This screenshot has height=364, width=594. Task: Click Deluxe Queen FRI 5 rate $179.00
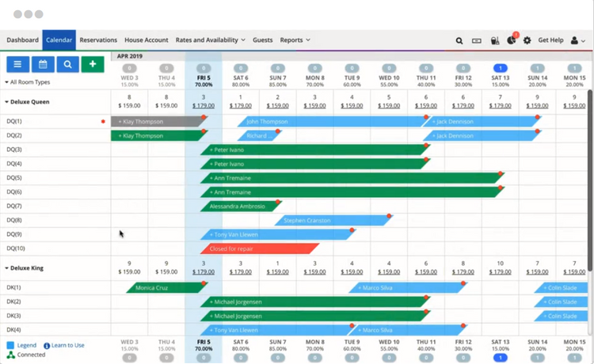pos(204,105)
